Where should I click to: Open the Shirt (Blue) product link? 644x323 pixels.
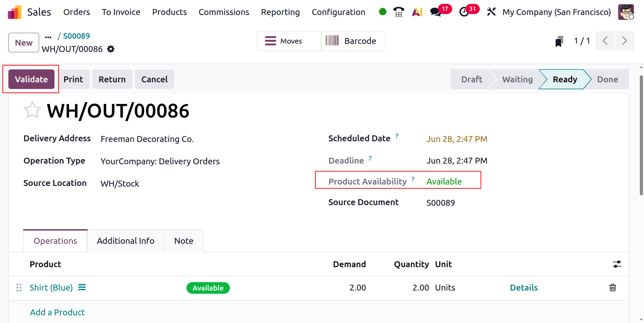51,287
